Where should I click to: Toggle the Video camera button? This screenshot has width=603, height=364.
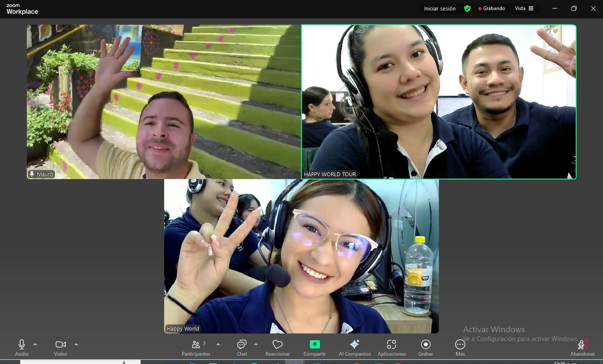(60, 344)
